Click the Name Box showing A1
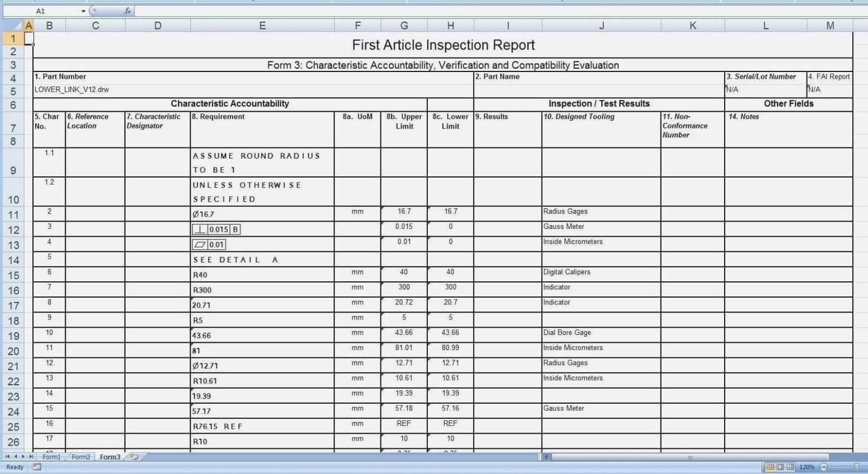 click(x=56, y=11)
